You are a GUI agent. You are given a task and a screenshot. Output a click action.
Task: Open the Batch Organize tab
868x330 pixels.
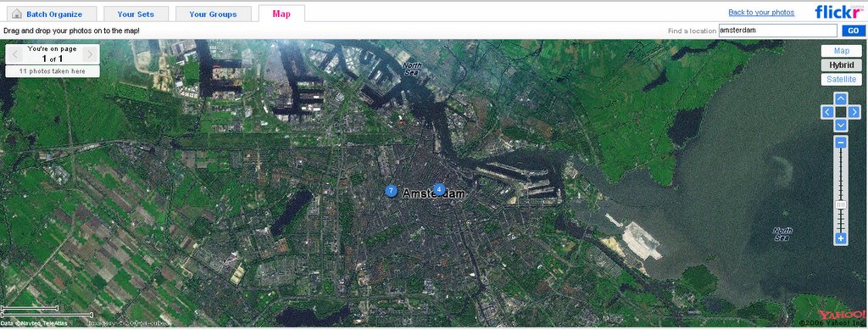coord(47,14)
